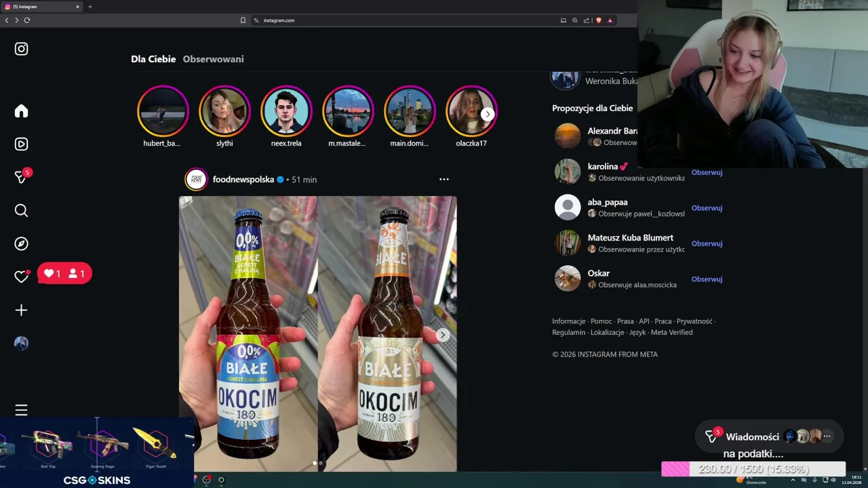
Task: Open Oskar profile name
Action: (599, 273)
